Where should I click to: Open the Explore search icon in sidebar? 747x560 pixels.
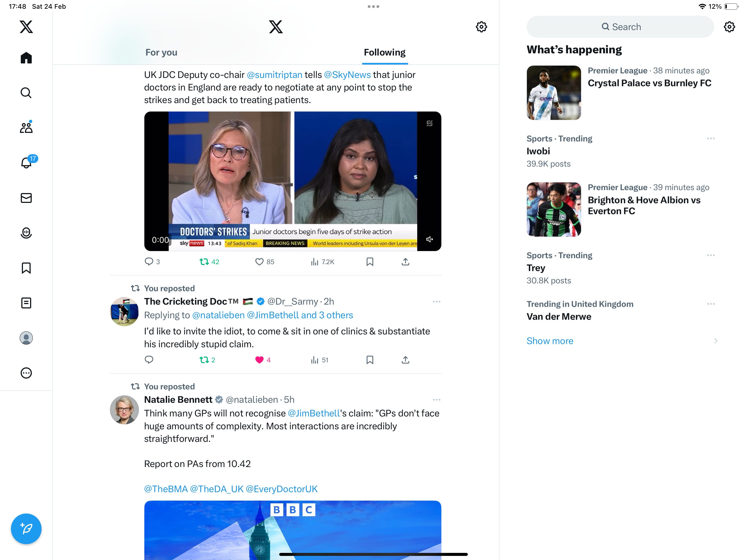(26, 92)
